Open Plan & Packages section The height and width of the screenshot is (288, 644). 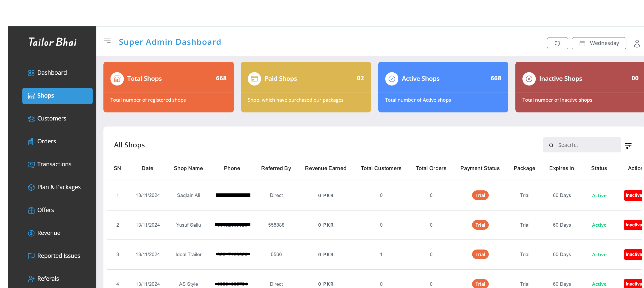click(59, 187)
